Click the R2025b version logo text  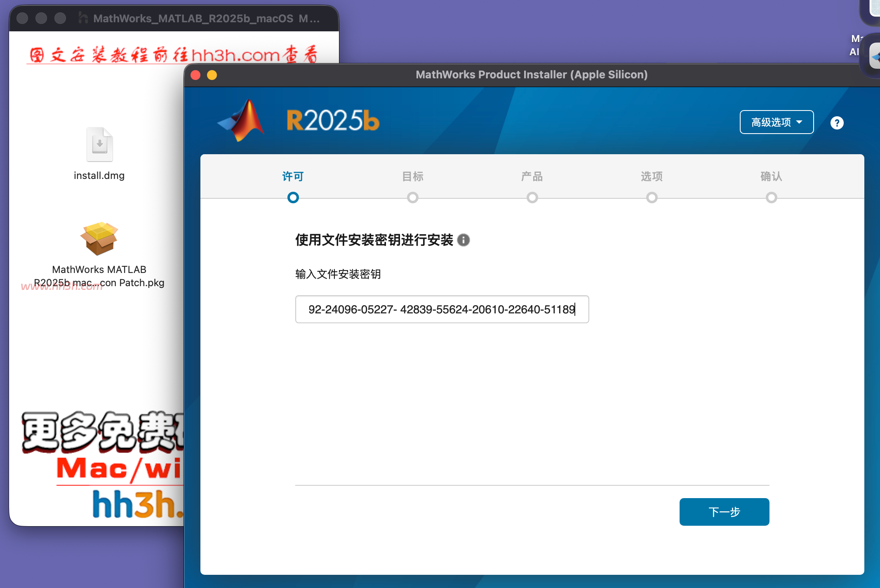(x=333, y=120)
